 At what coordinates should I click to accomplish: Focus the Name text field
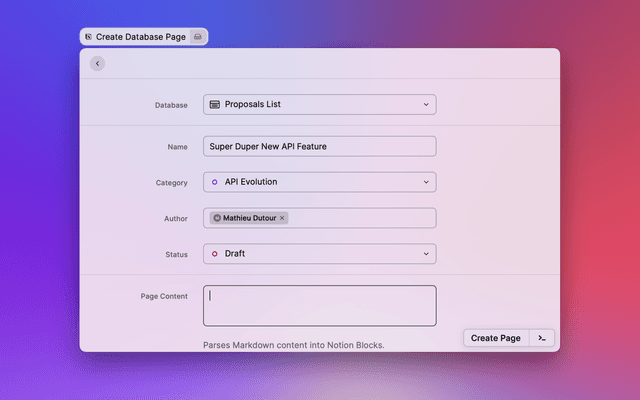319,146
